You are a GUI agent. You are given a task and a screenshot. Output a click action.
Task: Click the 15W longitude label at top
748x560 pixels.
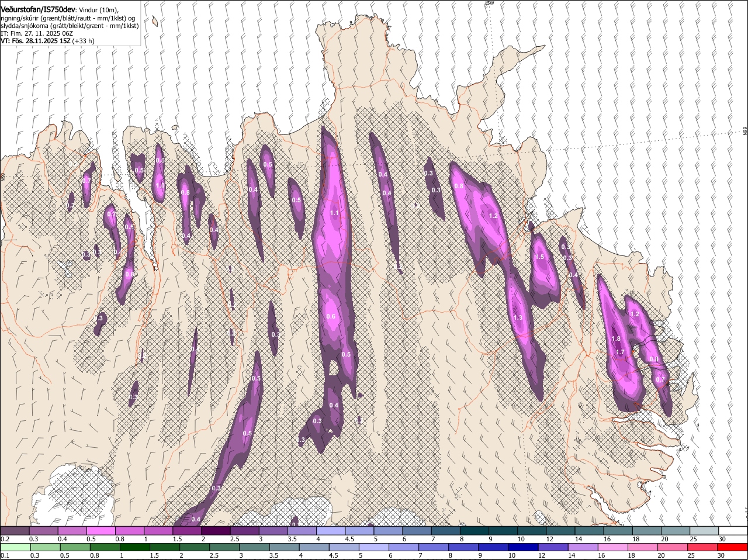click(x=490, y=3)
